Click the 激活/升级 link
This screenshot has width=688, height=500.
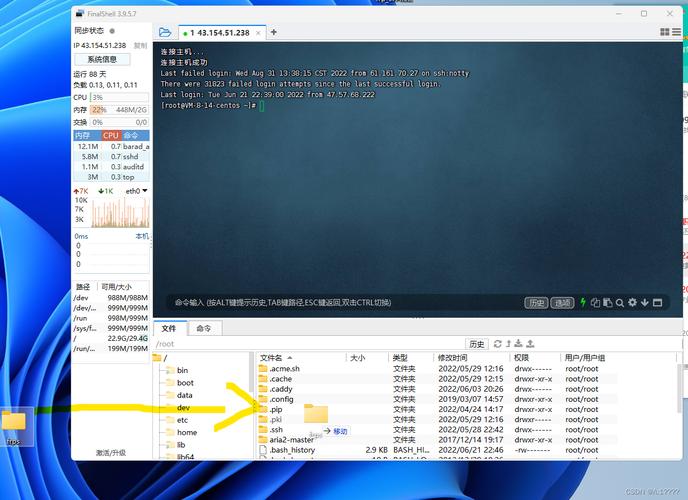pos(111,452)
